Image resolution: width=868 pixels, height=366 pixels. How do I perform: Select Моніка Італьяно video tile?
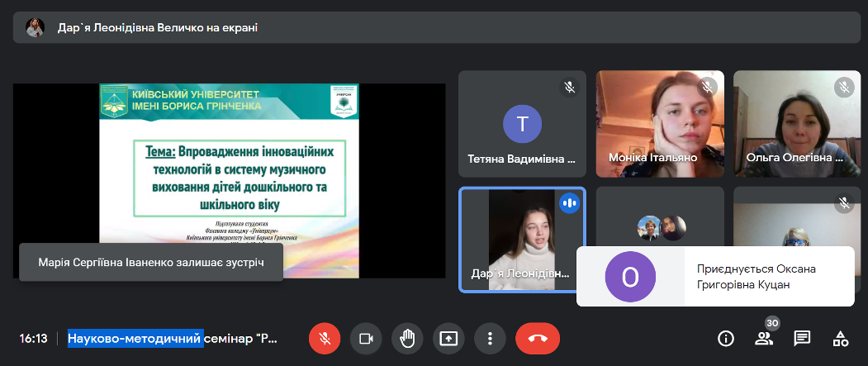(660, 123)
